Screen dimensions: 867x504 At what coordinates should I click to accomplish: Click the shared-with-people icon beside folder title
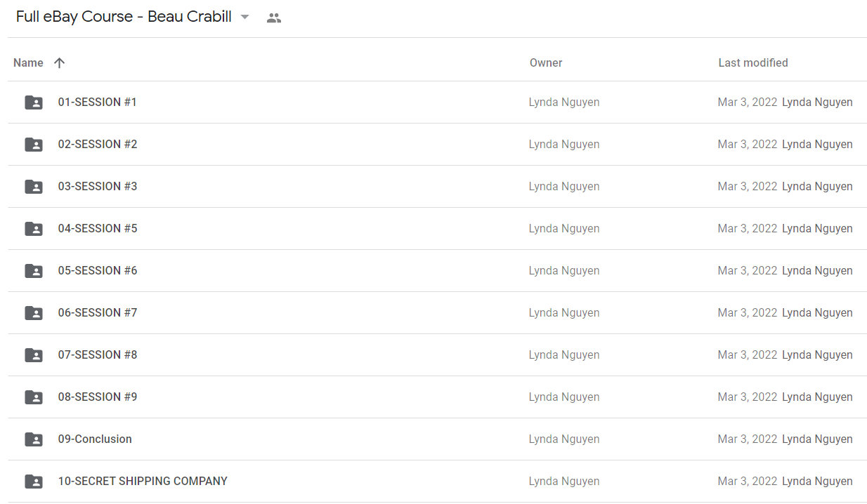click(274, 18)
